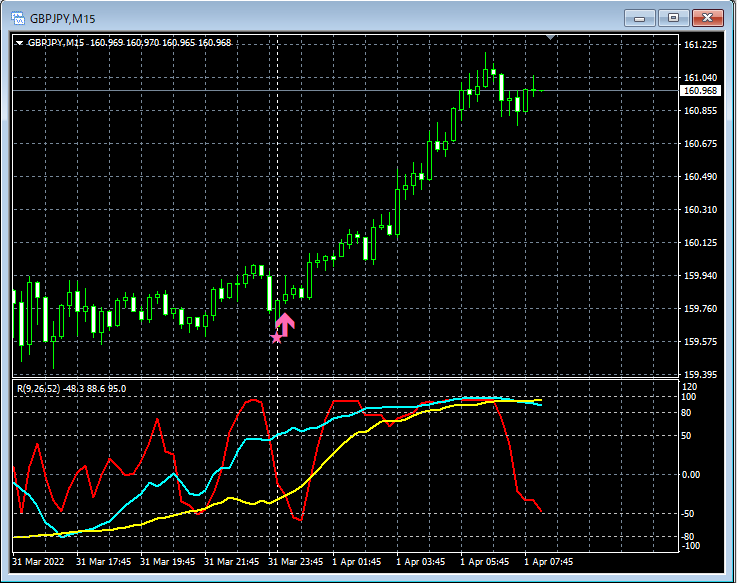Click the 160.968 current price label

tap(700, 90)
